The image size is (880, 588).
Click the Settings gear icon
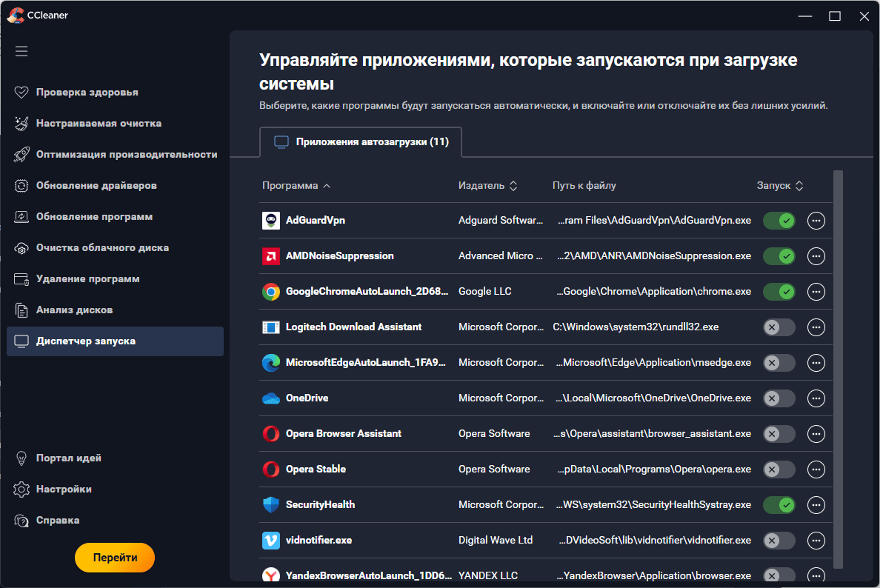tap(21, 490)
